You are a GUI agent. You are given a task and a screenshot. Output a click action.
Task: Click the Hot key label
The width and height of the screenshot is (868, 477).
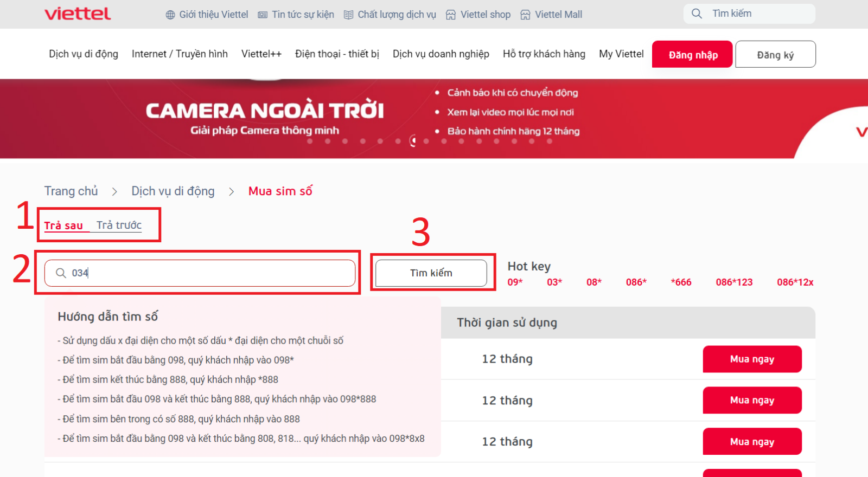coord(529,266)
